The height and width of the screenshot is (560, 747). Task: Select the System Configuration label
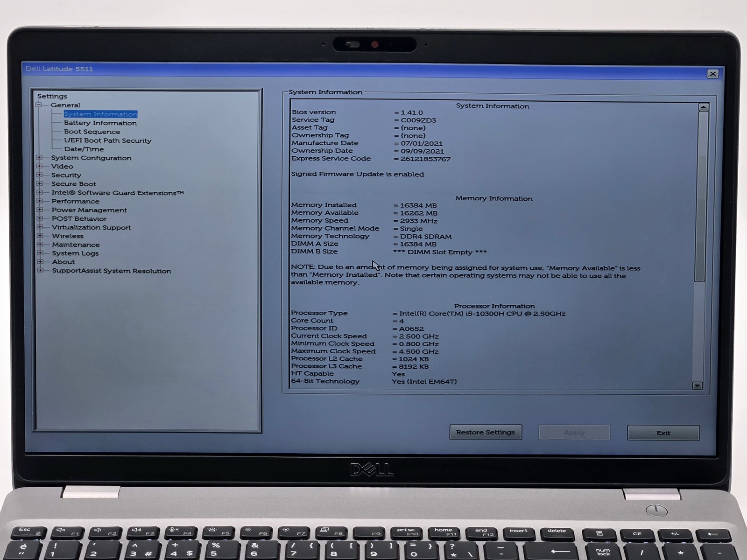[x=91, y=158]
